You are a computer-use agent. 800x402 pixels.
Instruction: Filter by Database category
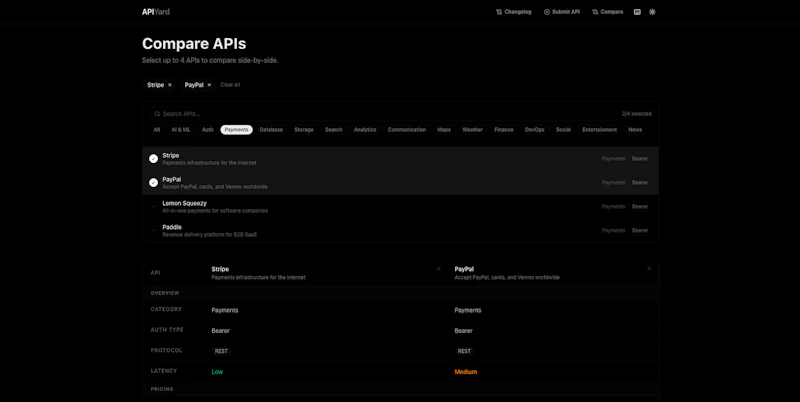(x=271, y=130)
